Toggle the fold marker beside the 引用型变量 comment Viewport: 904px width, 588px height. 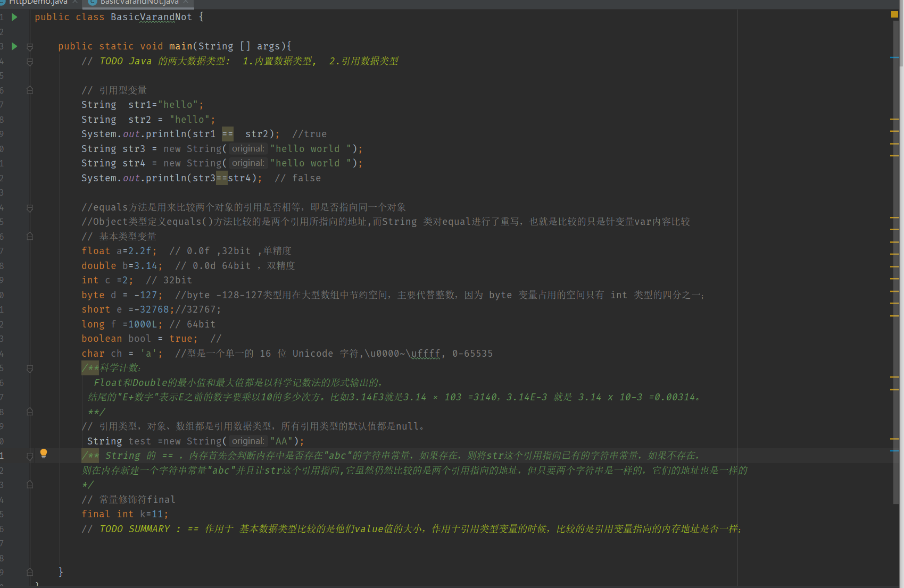pyautogui.click(x=30, y=90)
